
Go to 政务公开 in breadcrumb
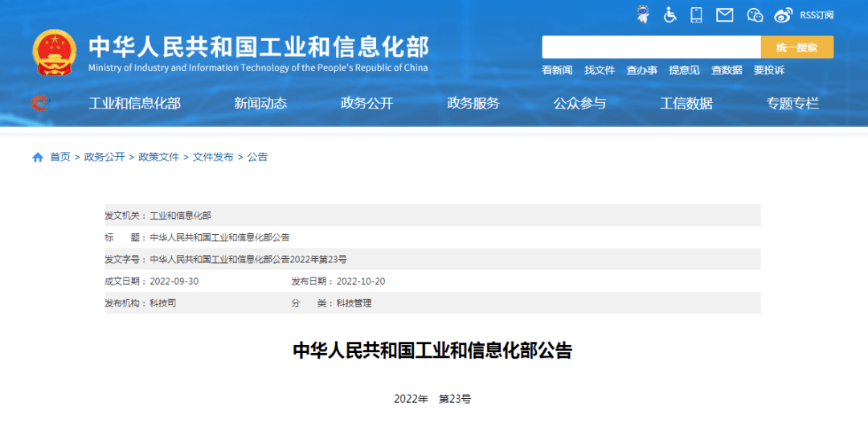coord(104,158)
